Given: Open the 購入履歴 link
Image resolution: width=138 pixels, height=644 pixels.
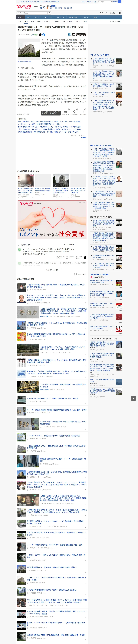Looking at the screenshot, I should coord(112,13).
